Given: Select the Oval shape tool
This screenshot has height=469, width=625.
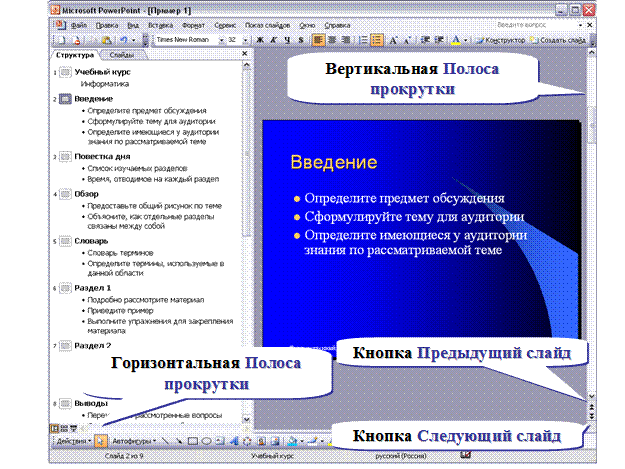Looking at the screenshot, I should (206, 441).
